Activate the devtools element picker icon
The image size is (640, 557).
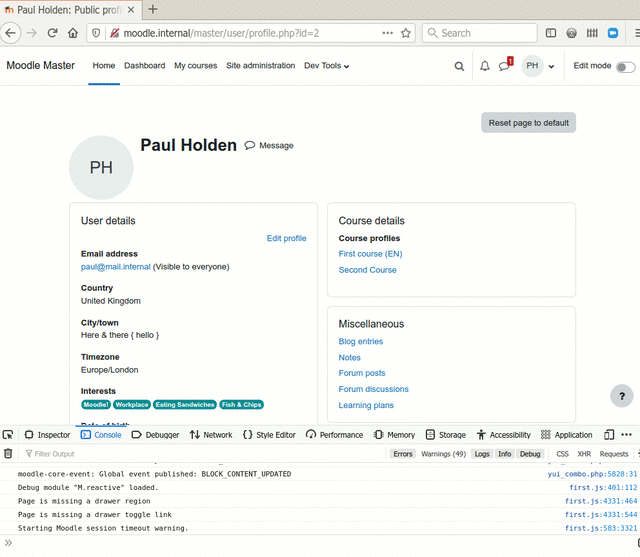point(8,435)
